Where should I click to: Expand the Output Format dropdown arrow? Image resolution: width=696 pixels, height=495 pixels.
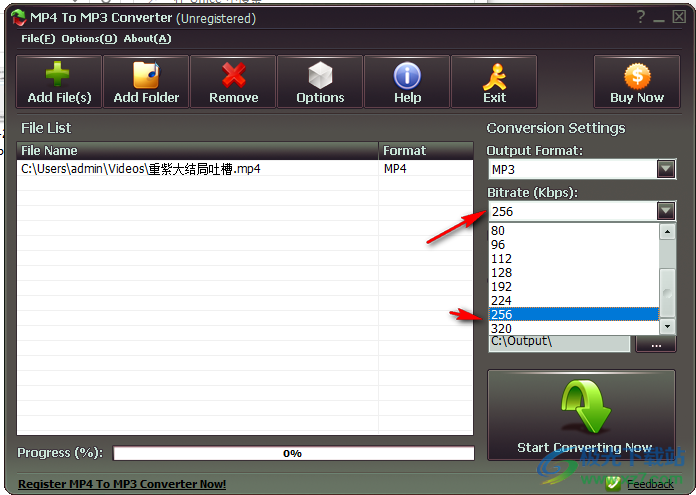tap(666, 169)
